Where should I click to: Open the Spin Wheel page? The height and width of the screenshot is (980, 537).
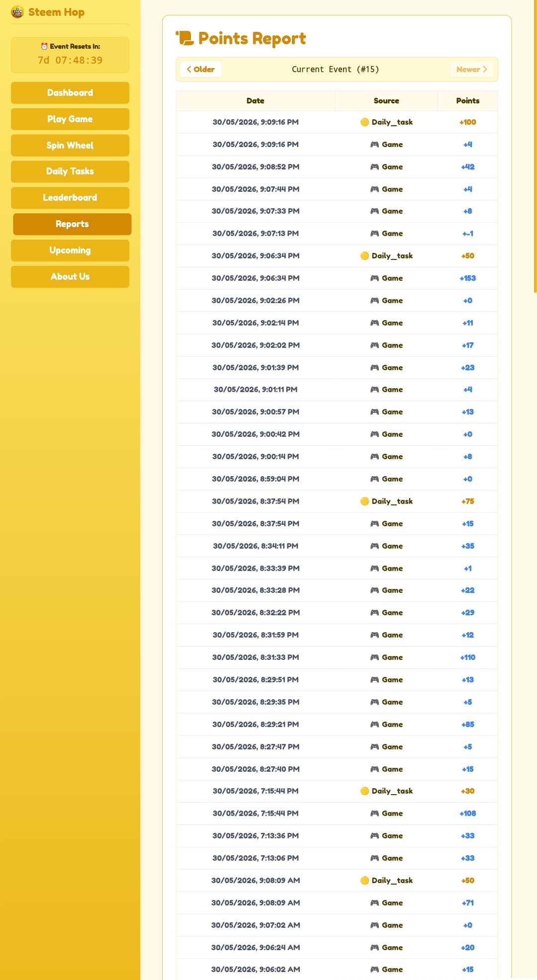click(x=70, y=146)
